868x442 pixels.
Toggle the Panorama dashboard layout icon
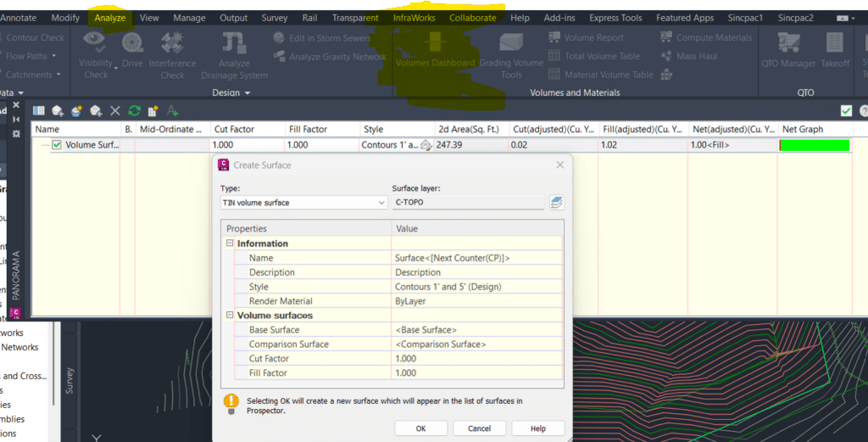(x=39, y=111)
